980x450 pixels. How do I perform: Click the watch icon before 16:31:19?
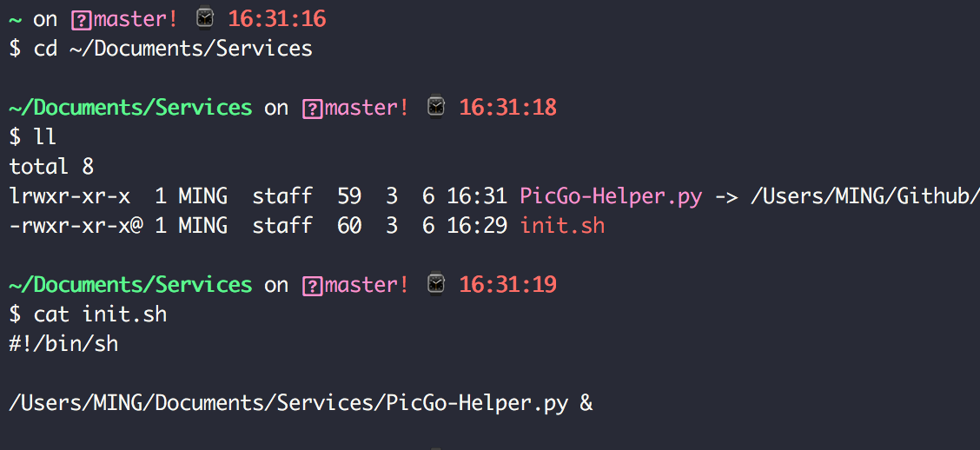point(436,285)
